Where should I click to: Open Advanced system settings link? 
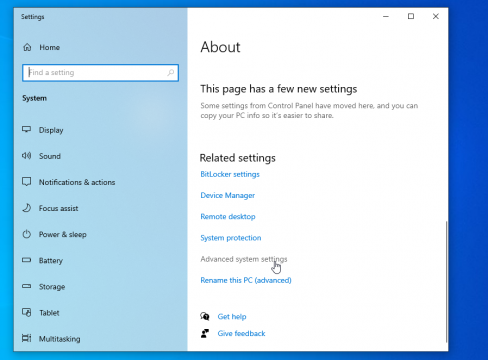point(244,259)
